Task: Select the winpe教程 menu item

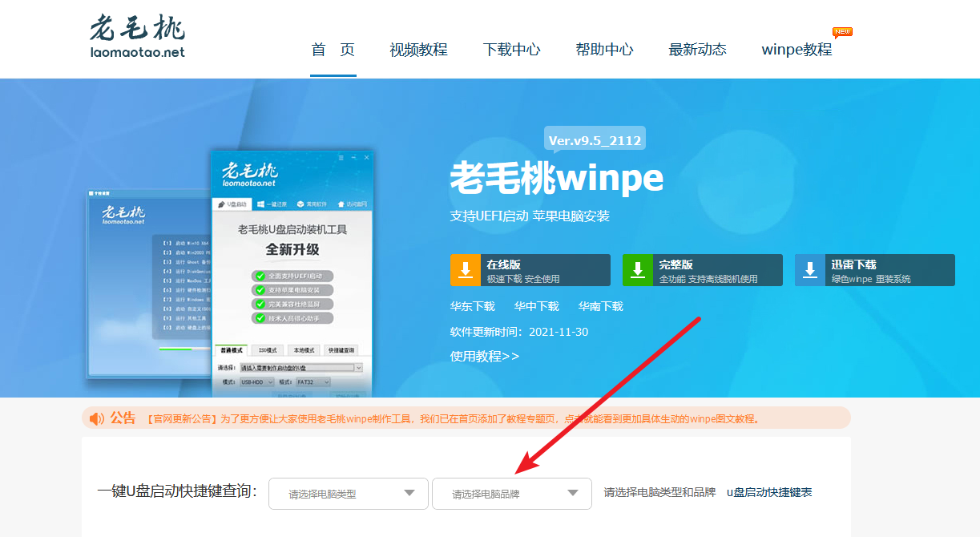Action: (x=797, y=50)
